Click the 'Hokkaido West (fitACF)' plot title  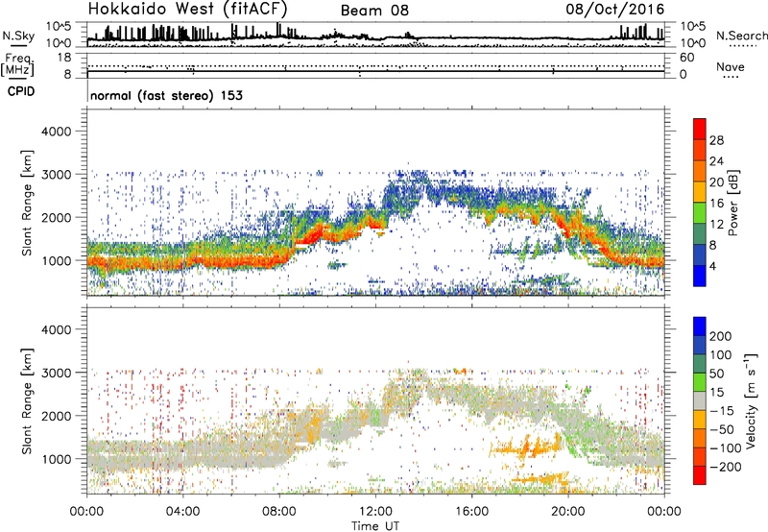(187, 9)
